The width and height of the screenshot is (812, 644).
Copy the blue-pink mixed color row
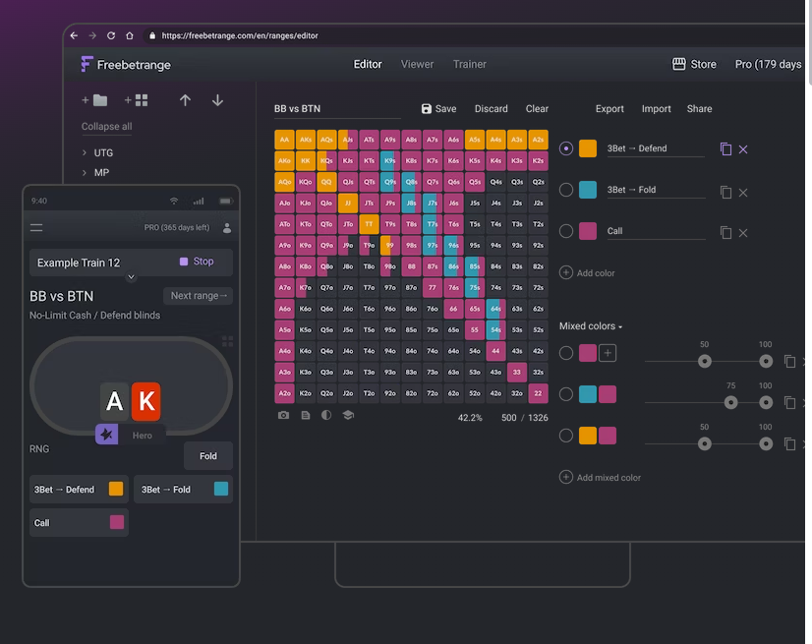[789, 402]
